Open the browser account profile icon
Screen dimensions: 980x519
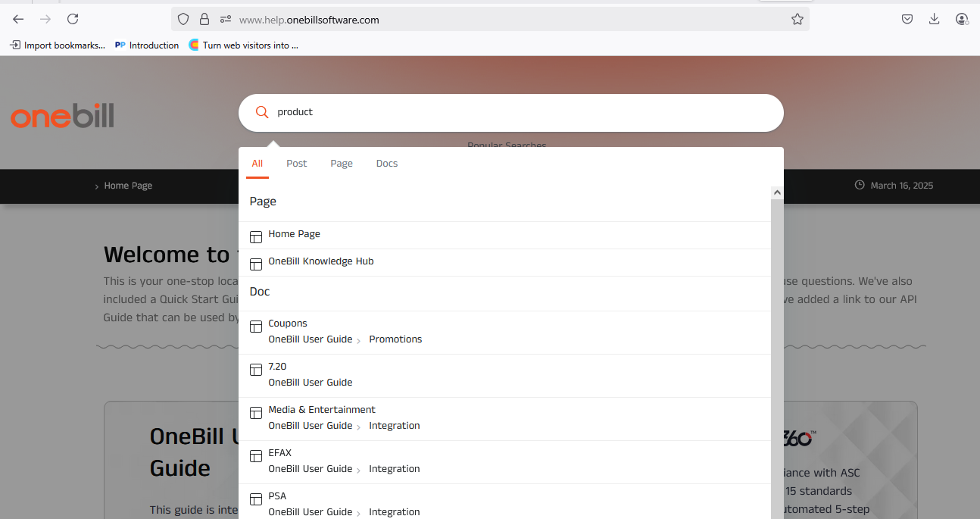click(962, 20)
